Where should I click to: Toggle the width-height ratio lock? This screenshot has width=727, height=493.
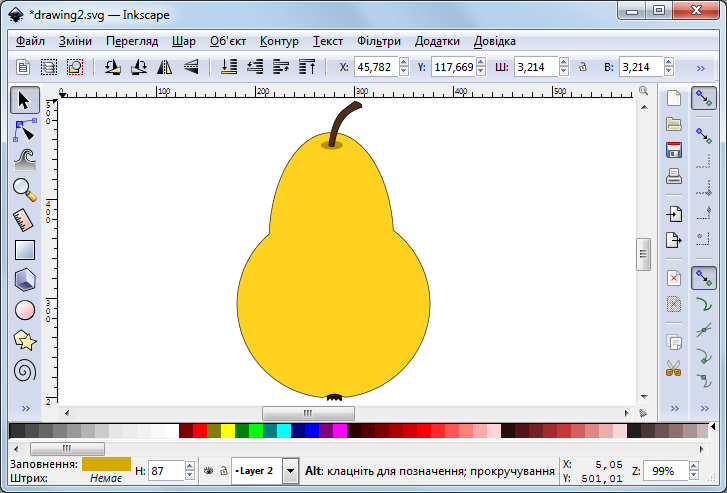(x=581, y=68)
